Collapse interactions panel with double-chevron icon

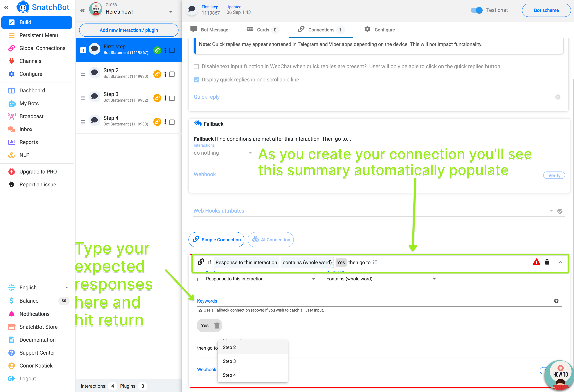tap(82, 11)
